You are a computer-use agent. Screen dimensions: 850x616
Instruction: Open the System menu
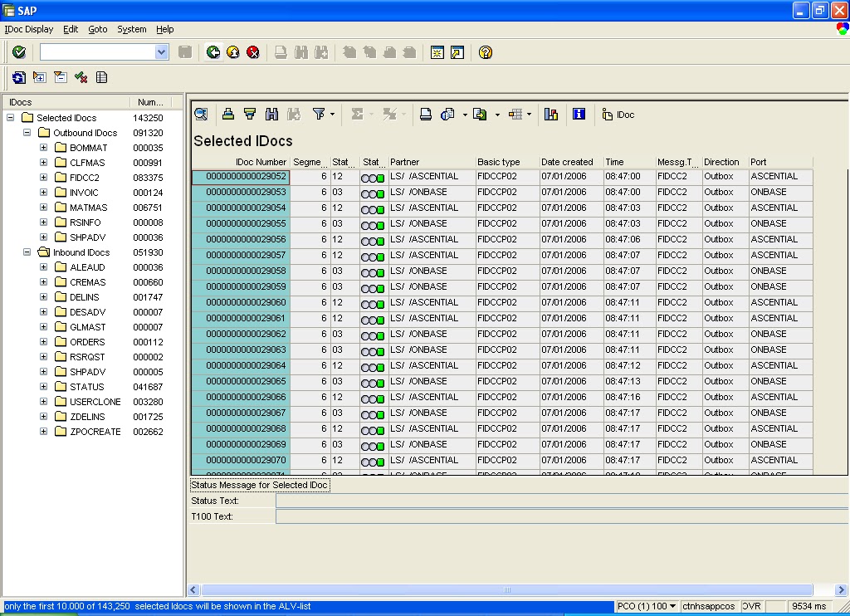(x=132, y=29)
